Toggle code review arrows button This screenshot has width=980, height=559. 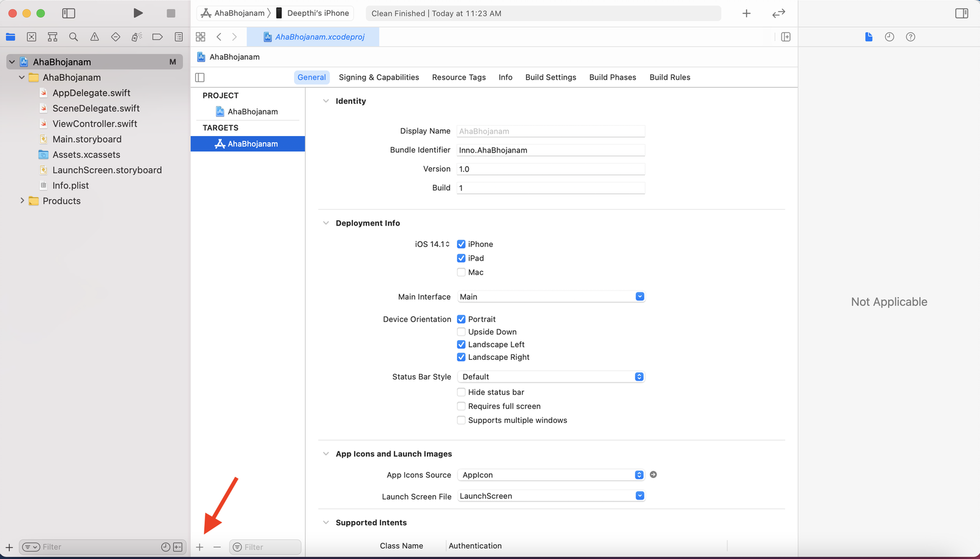click(x=778, y=13)
